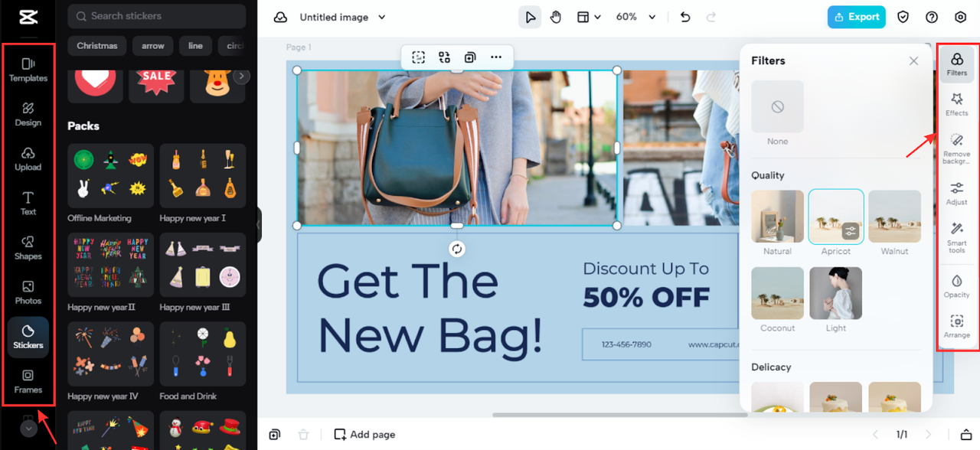980x450 pixels.
Task: Open Smart tools
Action: coord(957,237)
